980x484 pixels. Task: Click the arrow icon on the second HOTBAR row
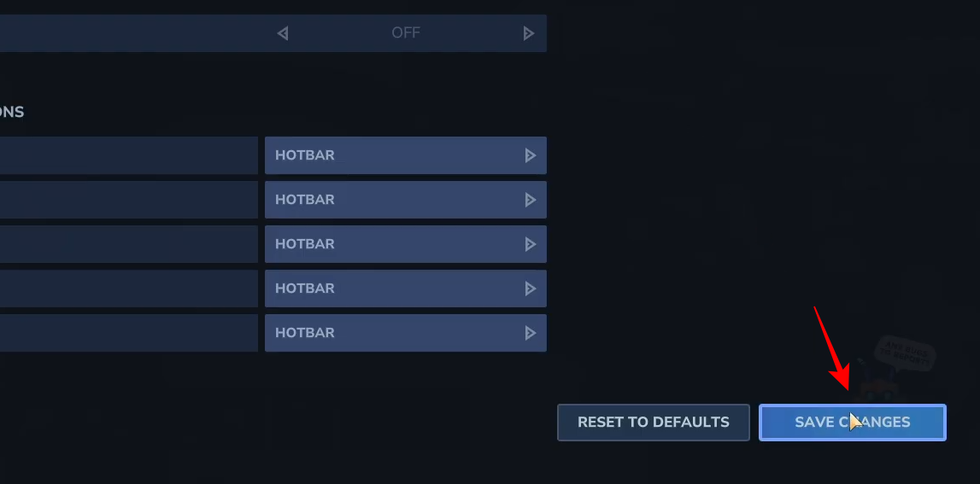(x=530, y=200)
